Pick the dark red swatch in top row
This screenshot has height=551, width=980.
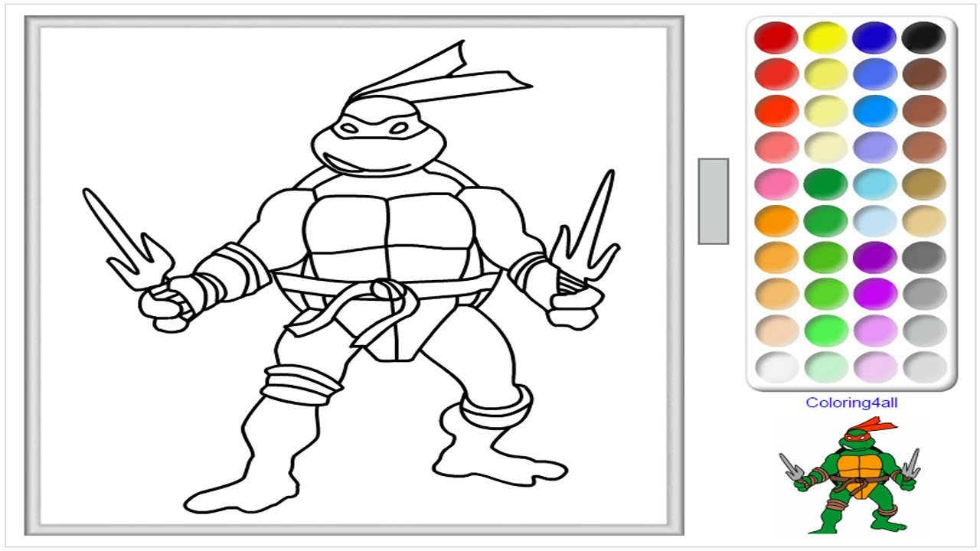tap(776, 37)
